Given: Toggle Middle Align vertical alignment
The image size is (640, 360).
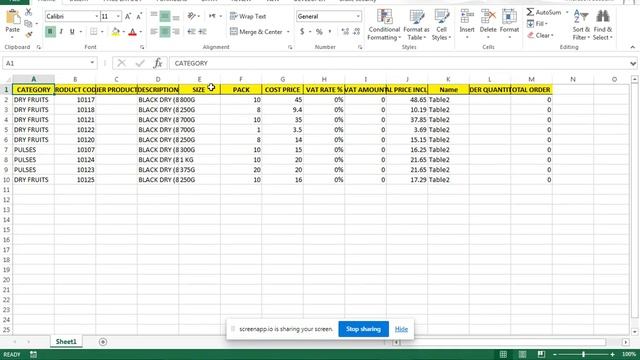Looking at the screenshot, I should (165, 16).
